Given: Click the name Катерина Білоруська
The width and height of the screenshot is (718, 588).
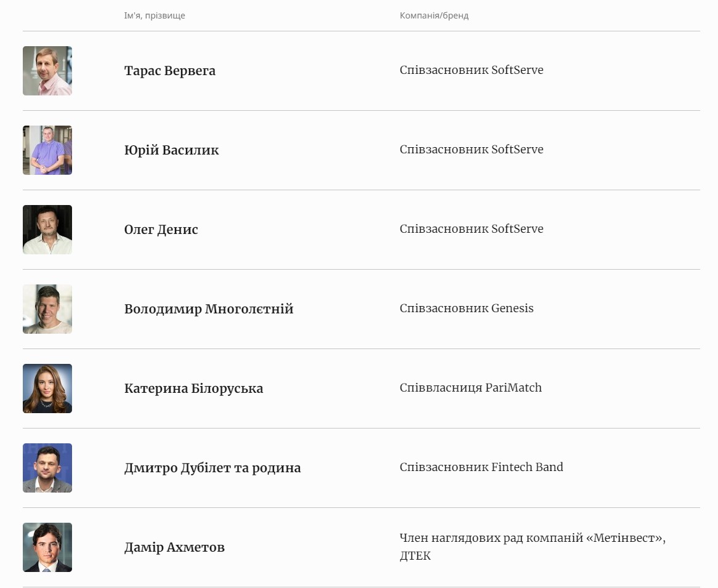Looking at the screenshot, I should (x=193, y=389).
